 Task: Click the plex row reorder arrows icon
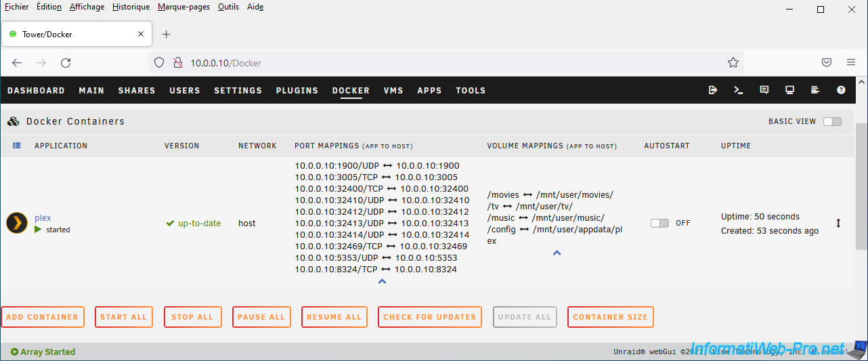tap(838, 224)
